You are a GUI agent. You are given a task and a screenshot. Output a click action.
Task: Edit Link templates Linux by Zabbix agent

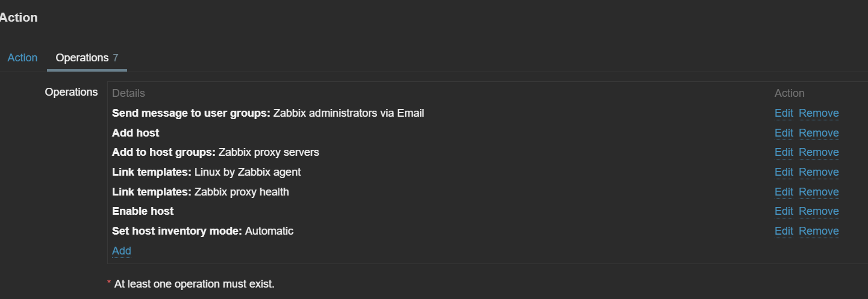coord(784,172)
